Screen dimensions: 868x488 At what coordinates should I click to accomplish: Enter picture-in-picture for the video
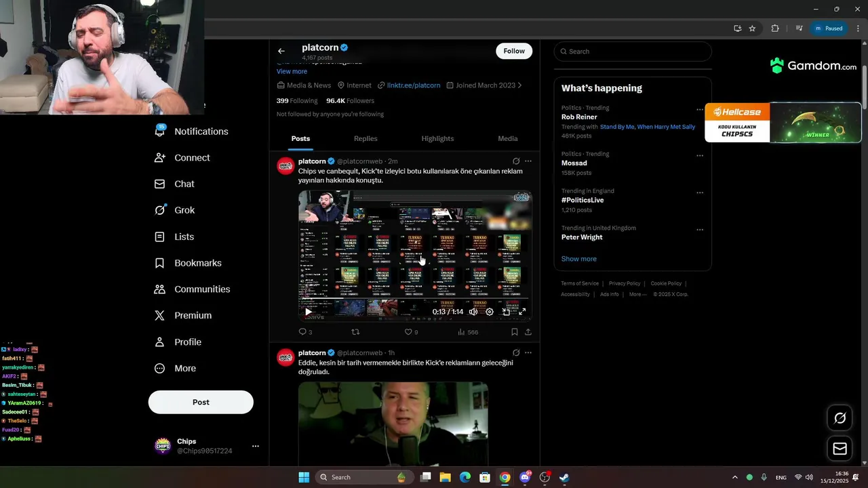(506, 312)
